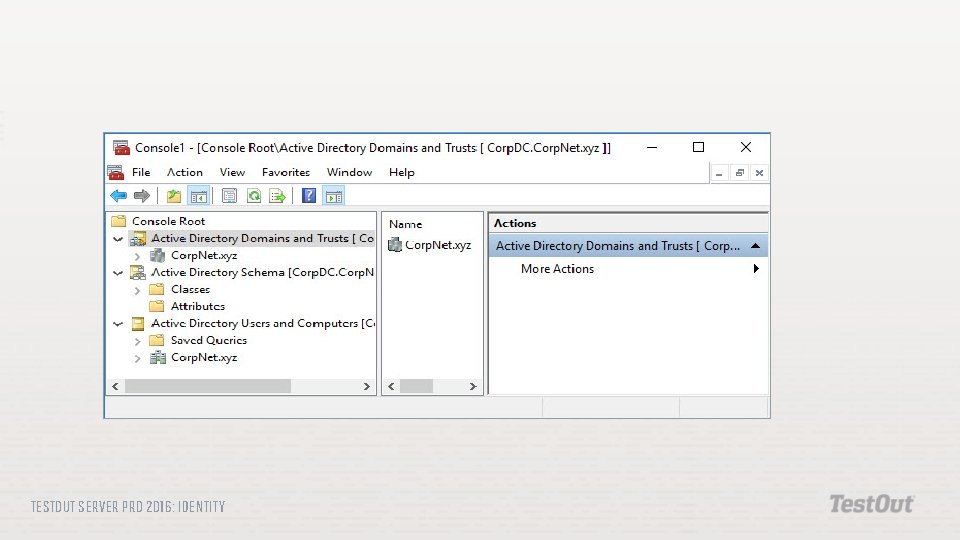Select the Attributes tree item
Image resolution: width=960 pixels, height=540 pixels.
coord(198,306)
